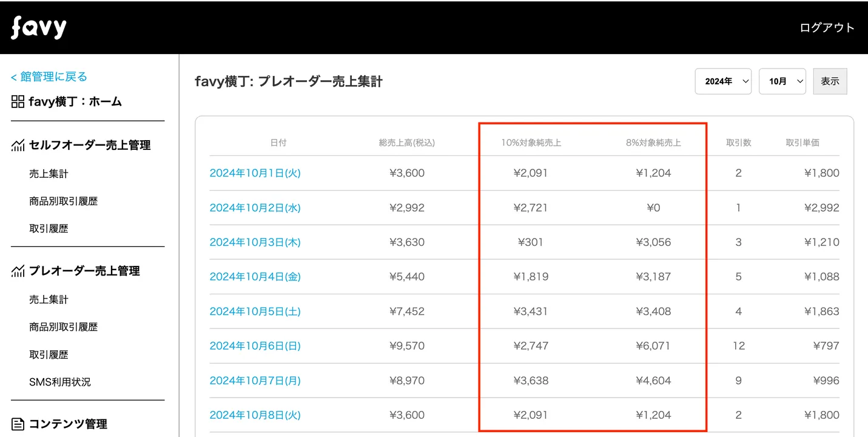The image size is (868, 437).
Task: Click the 総売上高(税込) column header
Action: point(407,143)
